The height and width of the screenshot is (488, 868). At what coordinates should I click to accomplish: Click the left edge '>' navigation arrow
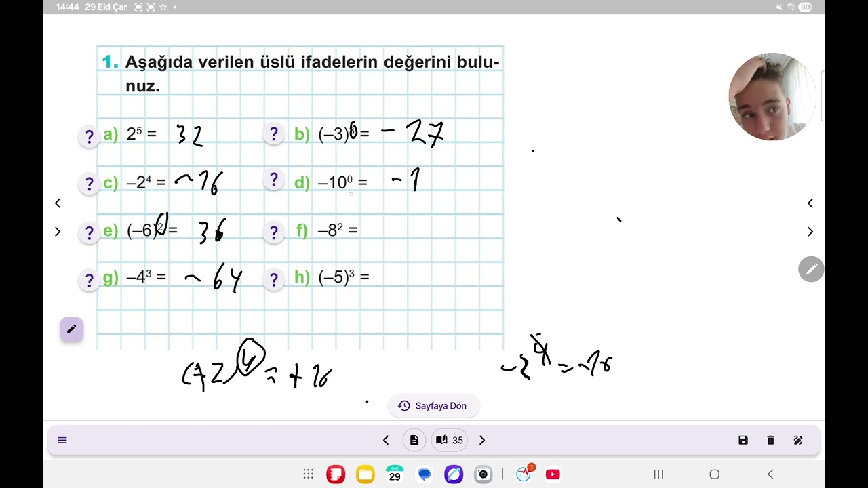coord(58,232)
